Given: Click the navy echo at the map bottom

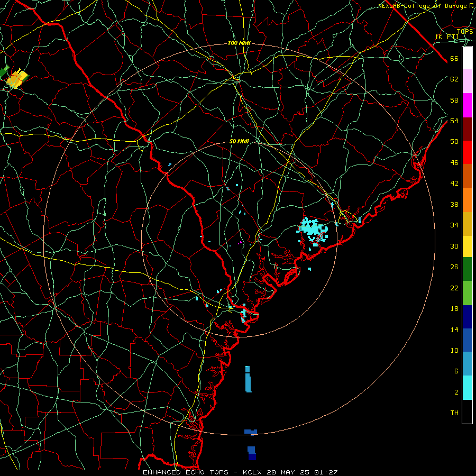Looking at the screenshot, I should click(252, 456).
